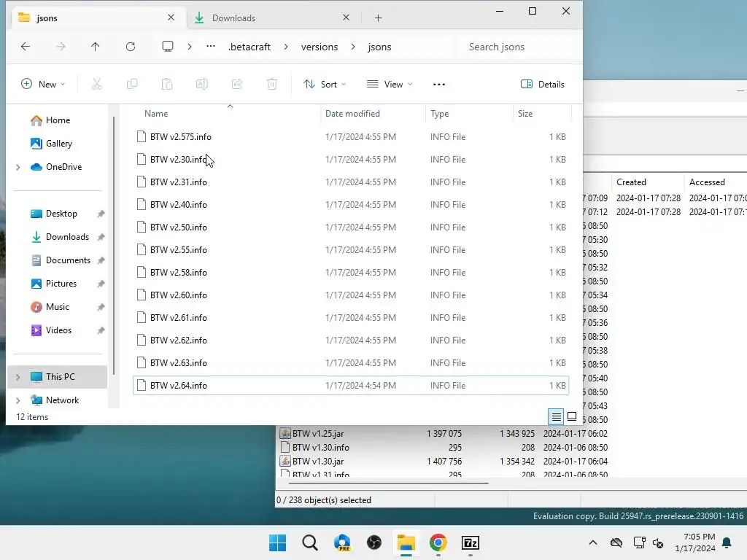Open OBS Studio from taskbar
Image resolution: width=747 pixels, height=560 pixels.
[x=374, y=542]
